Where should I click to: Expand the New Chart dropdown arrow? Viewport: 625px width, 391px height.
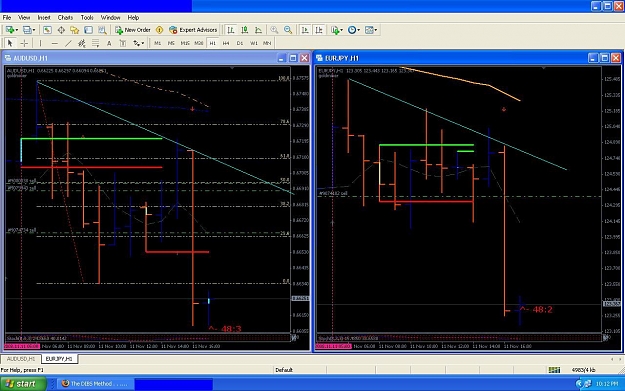17,30
